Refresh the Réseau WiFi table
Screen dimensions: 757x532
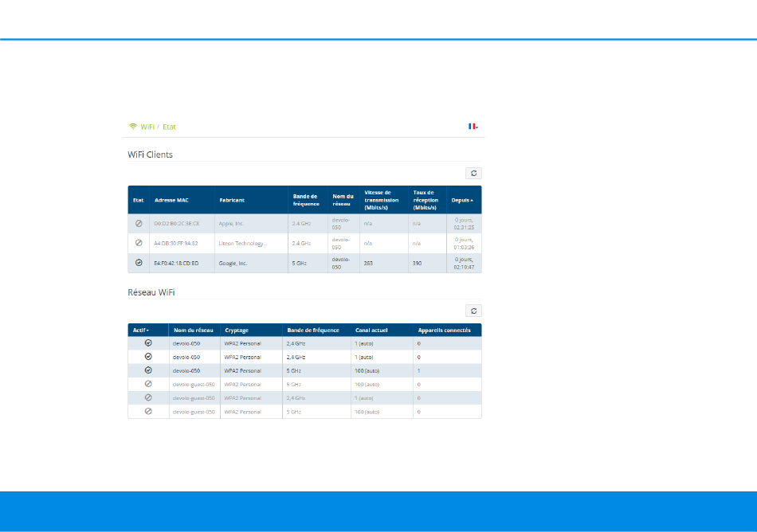tap(473, 311)
